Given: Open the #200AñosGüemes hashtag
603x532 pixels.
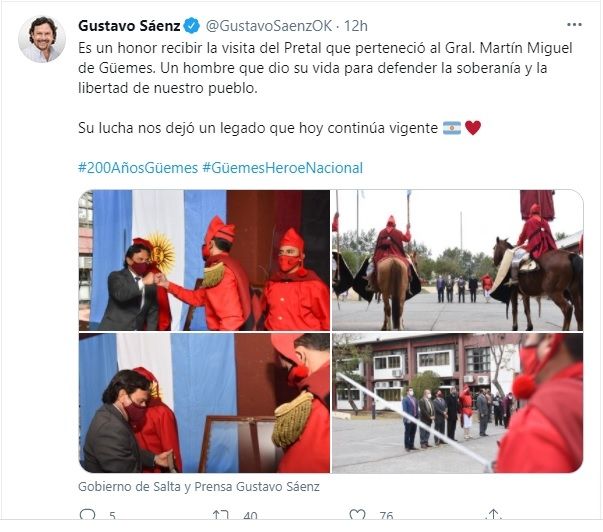Looking at the screenshot, I should point(138,168).
